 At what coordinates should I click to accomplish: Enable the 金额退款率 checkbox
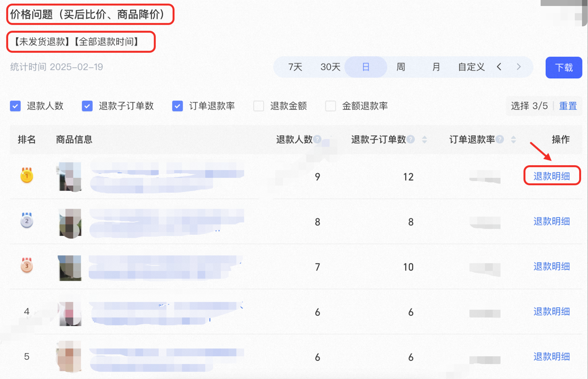pos(331,106)
